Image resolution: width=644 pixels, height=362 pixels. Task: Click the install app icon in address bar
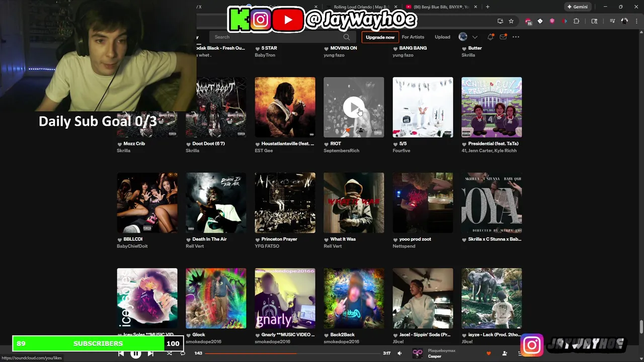click(x=500, y=21)
